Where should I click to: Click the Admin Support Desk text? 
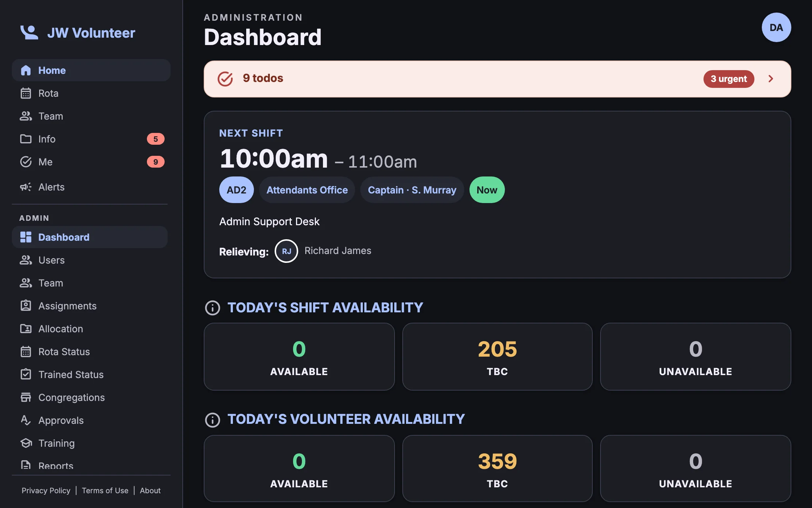[269, 222]
